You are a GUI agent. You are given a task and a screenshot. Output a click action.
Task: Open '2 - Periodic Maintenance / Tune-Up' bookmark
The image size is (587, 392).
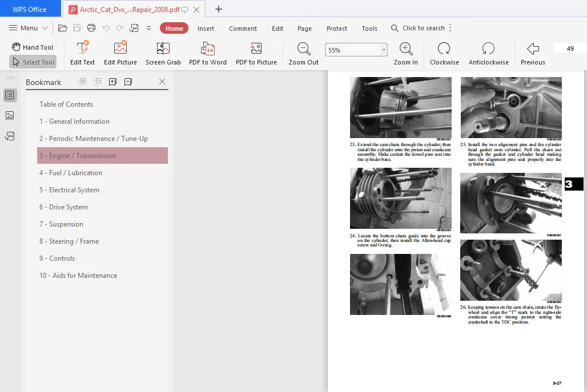pyautogui.click(x=102, y=139)
